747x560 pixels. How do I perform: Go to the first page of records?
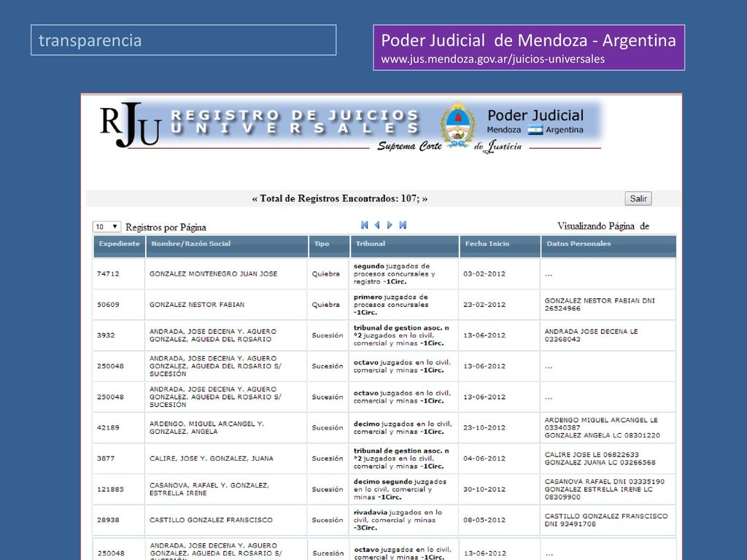365,225
